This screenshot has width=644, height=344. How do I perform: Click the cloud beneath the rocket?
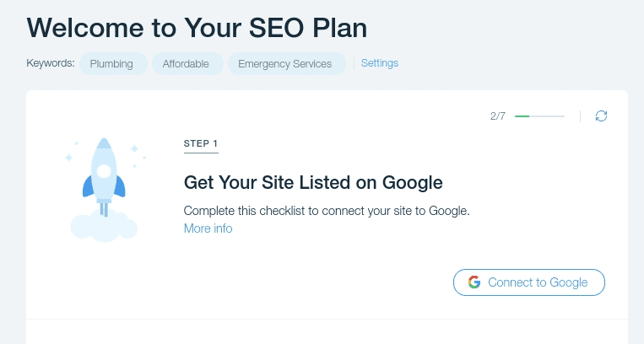tap(103, 226)
